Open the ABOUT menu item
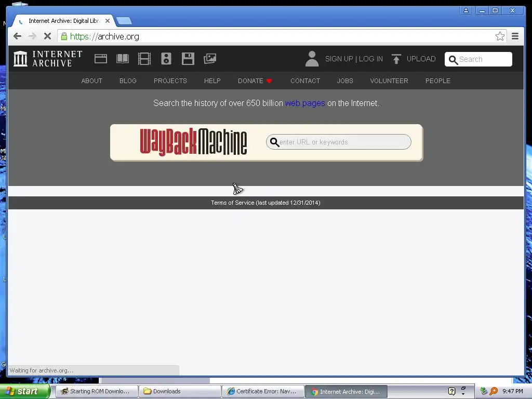The height and width of the screenshot is (399, 532). [91, 81]
